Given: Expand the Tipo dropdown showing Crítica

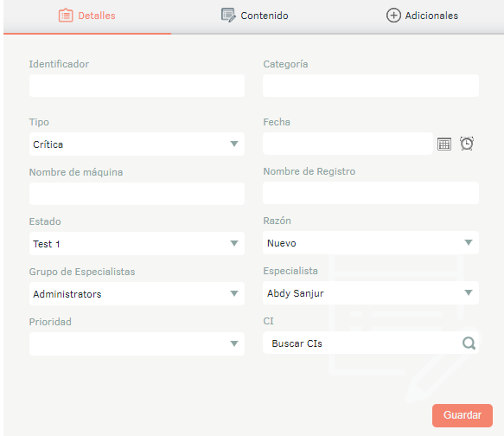Looking at the screenshot, I should pos(137,144).
